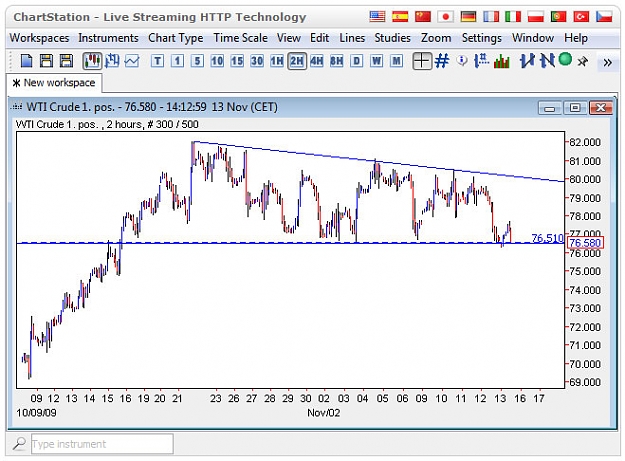The width and height of the screenshot is (625, 461).
Task: Switch to 1H time scale
Action: (x=277, y=61)
